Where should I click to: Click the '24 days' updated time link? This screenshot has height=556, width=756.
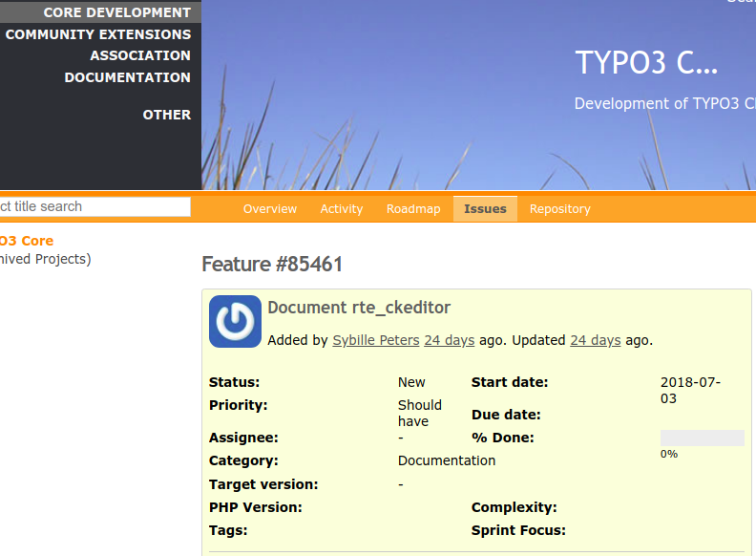tap(596, 340)
